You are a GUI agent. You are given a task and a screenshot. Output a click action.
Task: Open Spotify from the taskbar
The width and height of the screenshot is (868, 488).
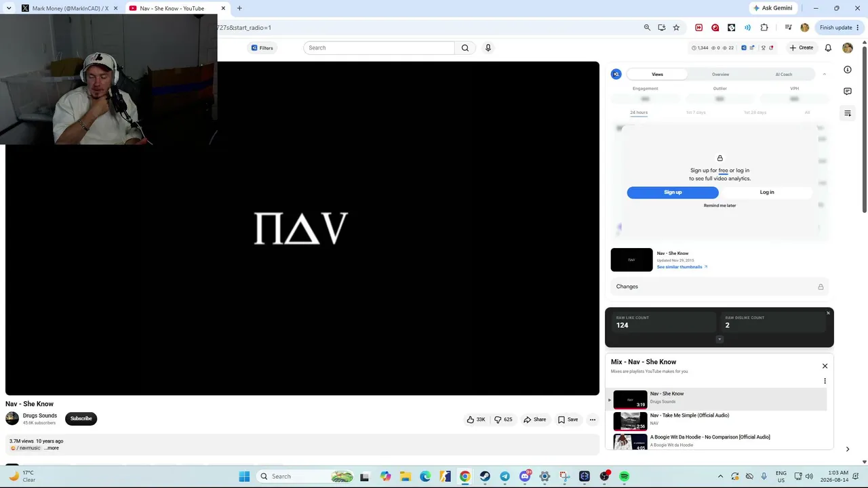(x=625, y=476)
